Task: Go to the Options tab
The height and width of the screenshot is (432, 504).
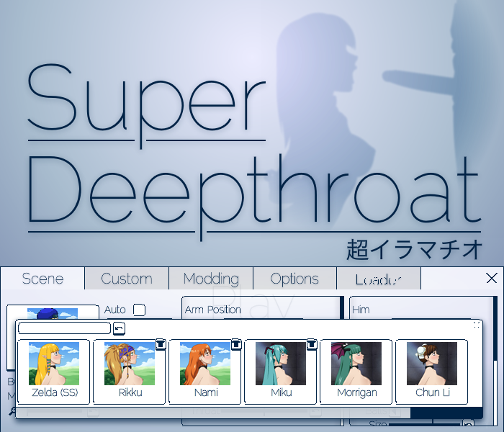Action: coord(294,279)
